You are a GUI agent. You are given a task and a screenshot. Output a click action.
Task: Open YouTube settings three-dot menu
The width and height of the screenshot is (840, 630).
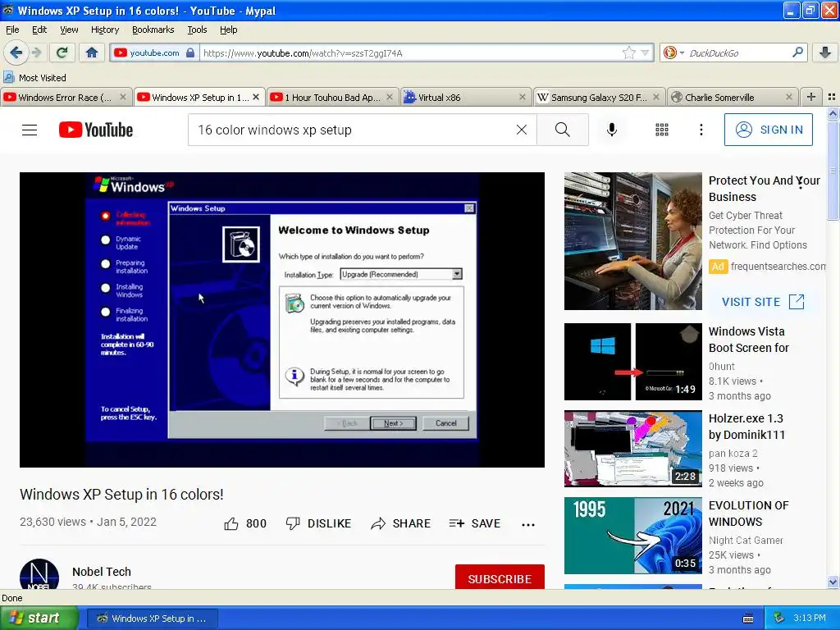pos(701,130)
